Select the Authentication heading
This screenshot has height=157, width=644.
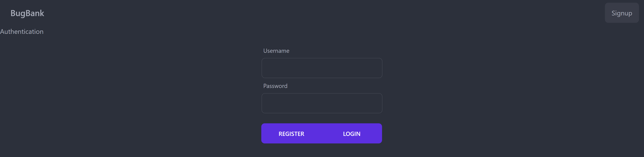[x=22, y=32]
